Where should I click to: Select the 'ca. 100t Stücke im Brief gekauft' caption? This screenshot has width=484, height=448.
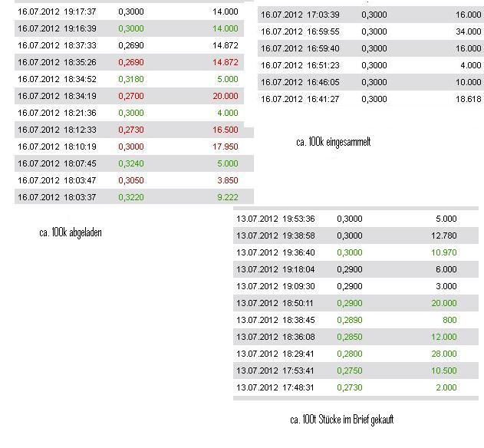click(x=341, y=420)
